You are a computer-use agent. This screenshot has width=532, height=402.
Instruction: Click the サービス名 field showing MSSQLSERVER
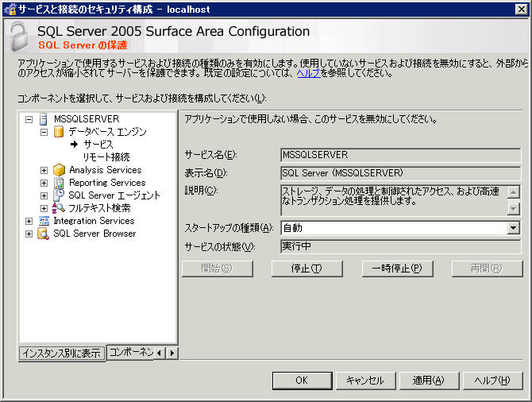click(x=400, y=155)
